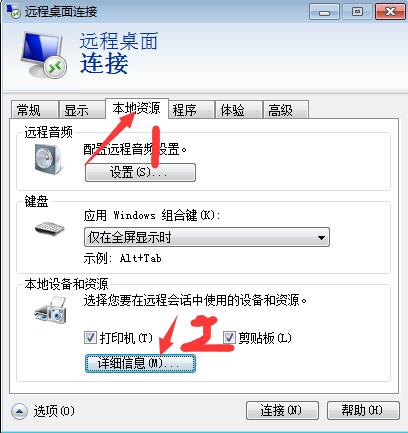
Task: Toggle the 打印机(T) checkbox
Action: coord(90,338)
